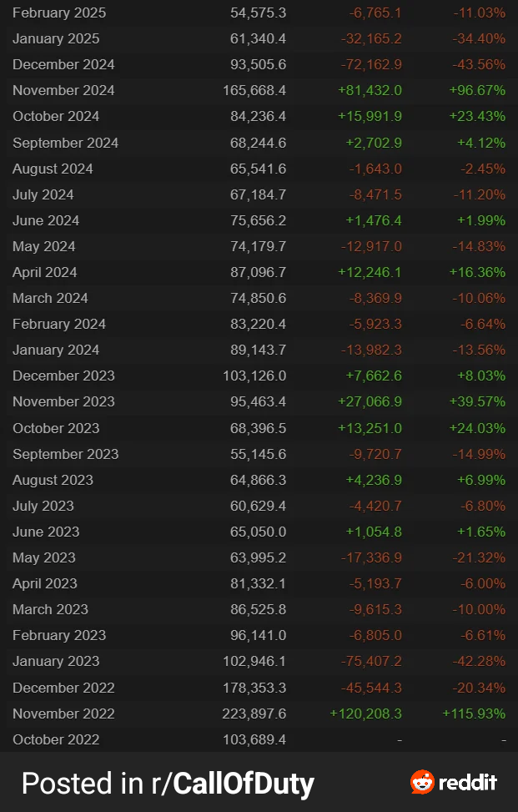Select the January 2024 row label
The width and height of the screenshot is (518, 812).
click(56, 350)
